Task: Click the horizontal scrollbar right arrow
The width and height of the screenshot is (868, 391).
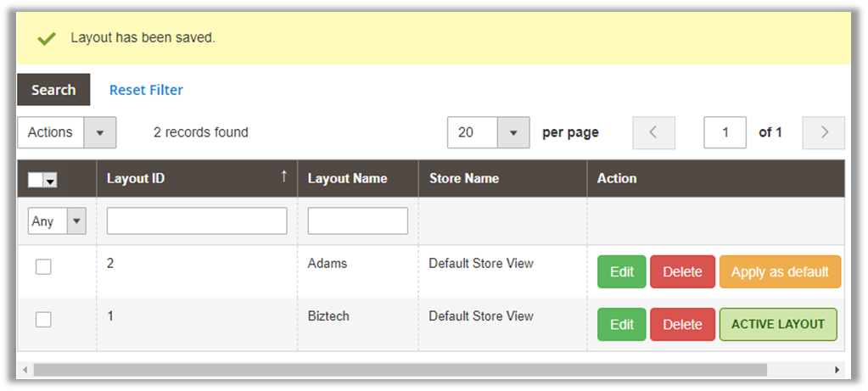Action: click(x=837, y=370)
